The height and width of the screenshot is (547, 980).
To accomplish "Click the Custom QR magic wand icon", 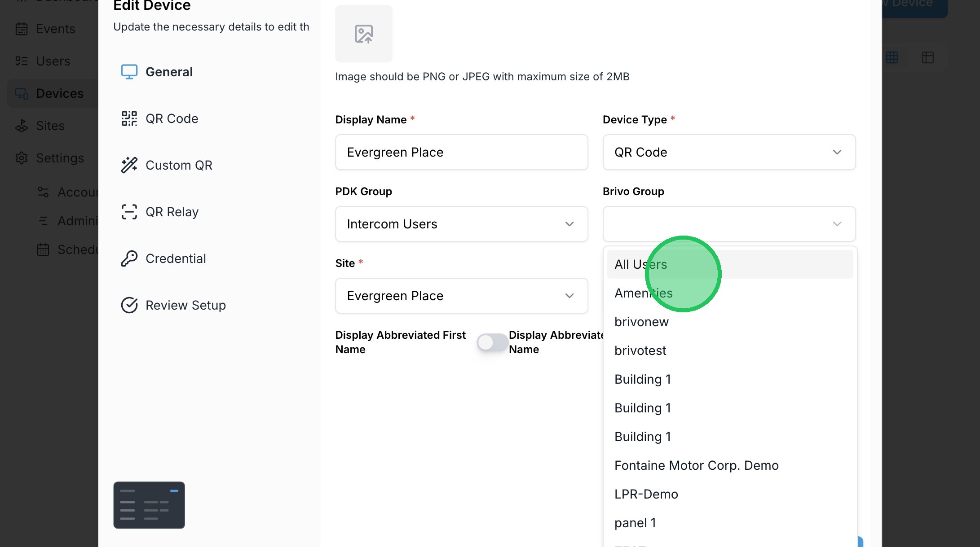I will click(x=129, y=165).
